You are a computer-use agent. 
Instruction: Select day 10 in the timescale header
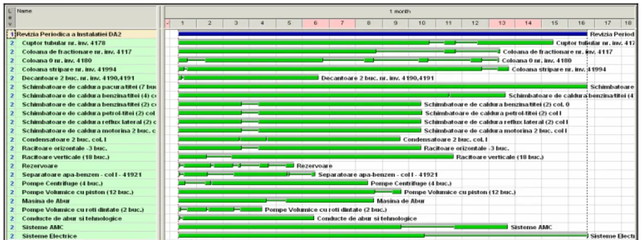[x=422, y=24]
